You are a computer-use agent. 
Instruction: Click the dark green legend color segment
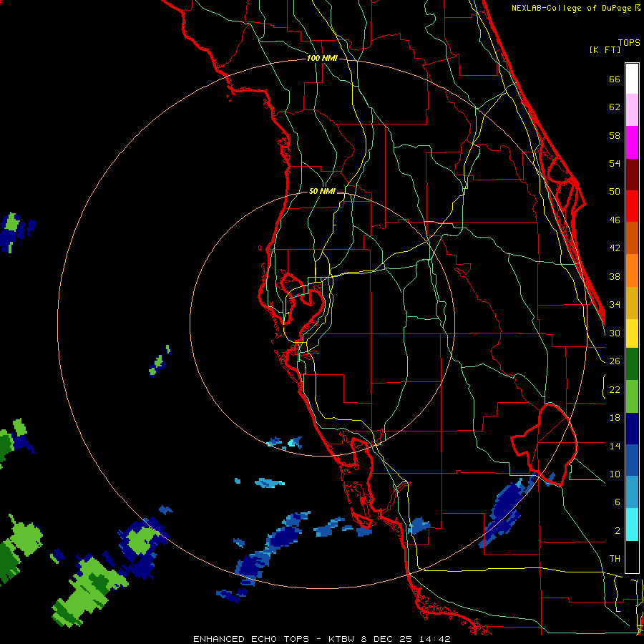[x=632, y=364]
